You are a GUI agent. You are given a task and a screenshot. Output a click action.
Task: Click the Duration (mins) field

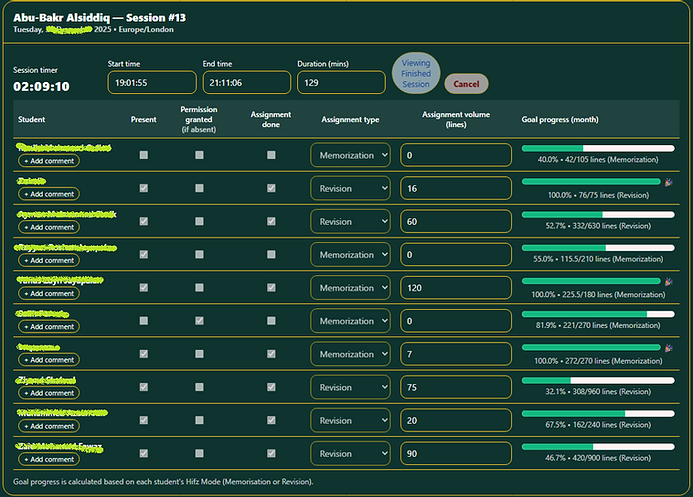point(340,83)
